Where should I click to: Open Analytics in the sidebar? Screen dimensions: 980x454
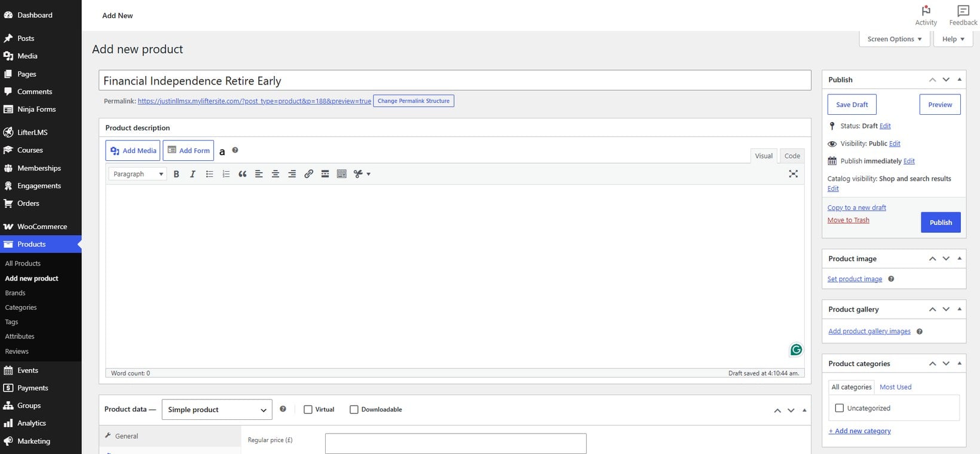(x=41, y=423)
